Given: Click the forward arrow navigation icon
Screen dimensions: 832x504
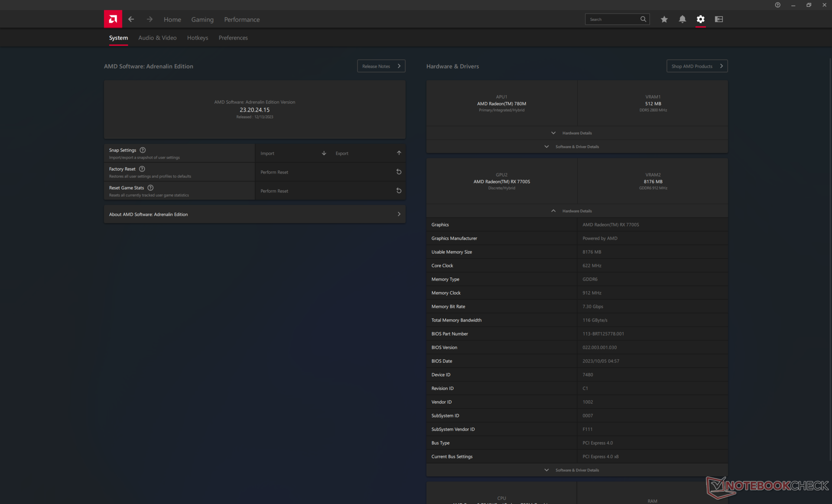Looking at the screenshot, I should (149, 19).
